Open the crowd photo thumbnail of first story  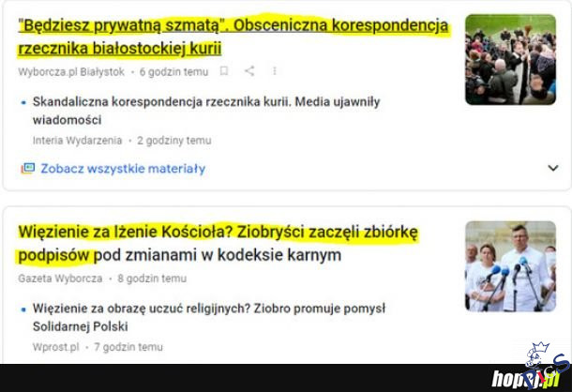click(x=510, y=59)
